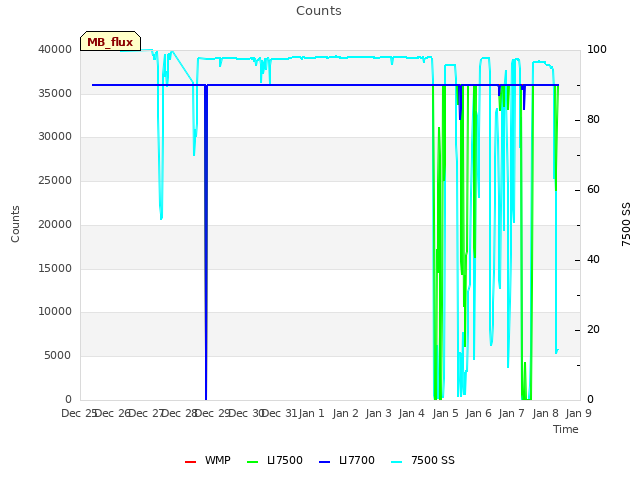The height and width of the screenshot is (480, 640).
Task: Click the left Counts axis title
Action: pyautogui.click(x=15, y=224)
